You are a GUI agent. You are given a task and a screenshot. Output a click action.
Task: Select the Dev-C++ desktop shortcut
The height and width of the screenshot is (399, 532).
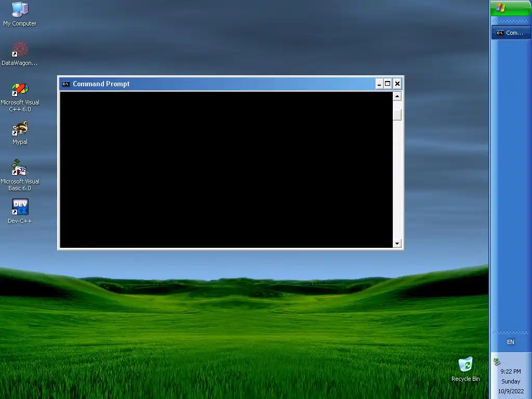click(20, 211)
